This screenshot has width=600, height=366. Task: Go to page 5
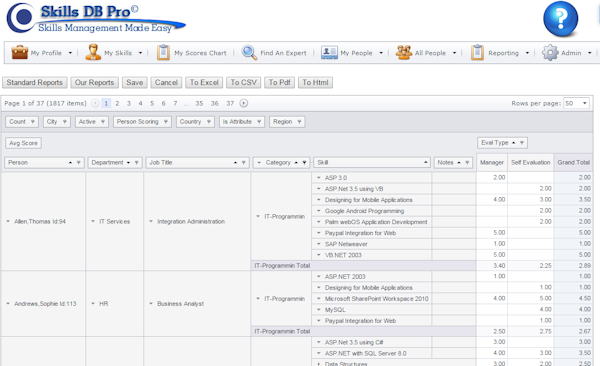(x=152, y=103)
